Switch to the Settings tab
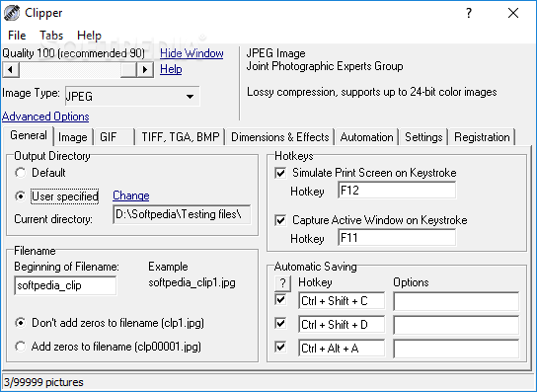The width and height of the screenshot is (537, 392). coord(423,137)
